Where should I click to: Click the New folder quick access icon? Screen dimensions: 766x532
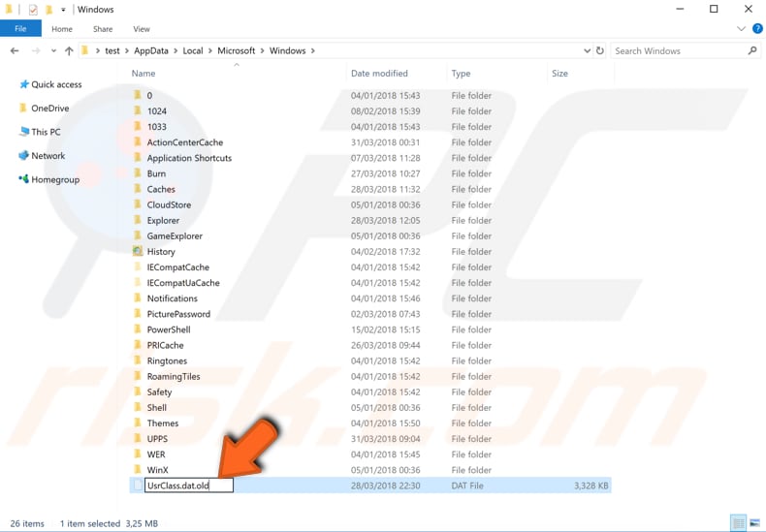tap(48, 10)
